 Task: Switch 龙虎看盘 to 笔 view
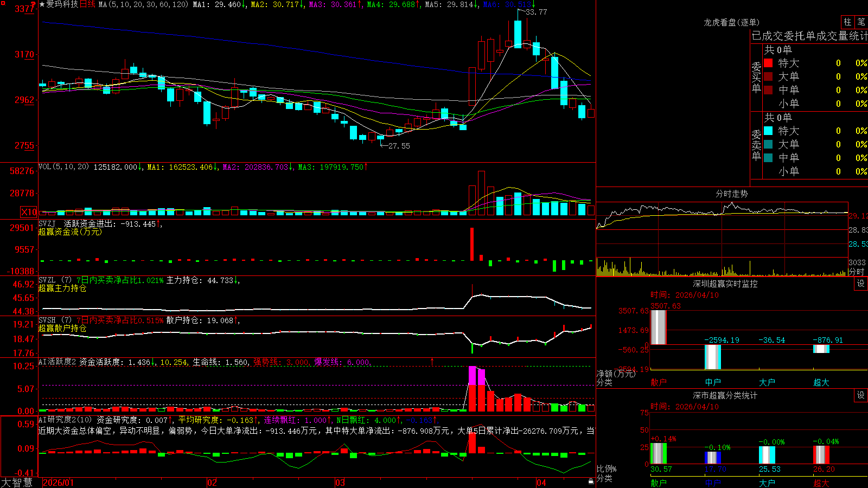click(x=861, y=22)
